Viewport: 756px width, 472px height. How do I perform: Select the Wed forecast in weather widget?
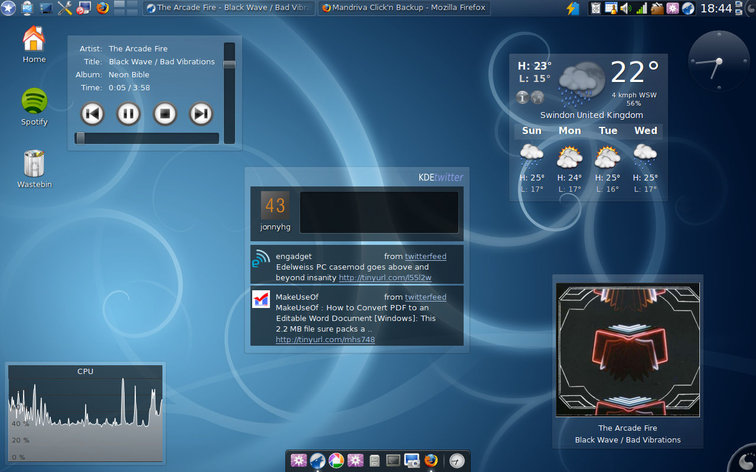pyautogui.click(x=646, y=162)
